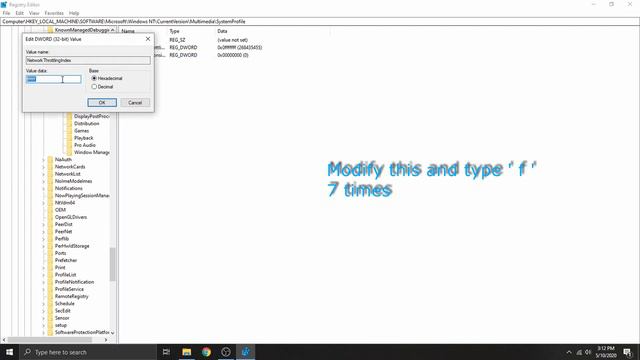
Task: Click the folder icon of setup key
Action: coord(50,325)
